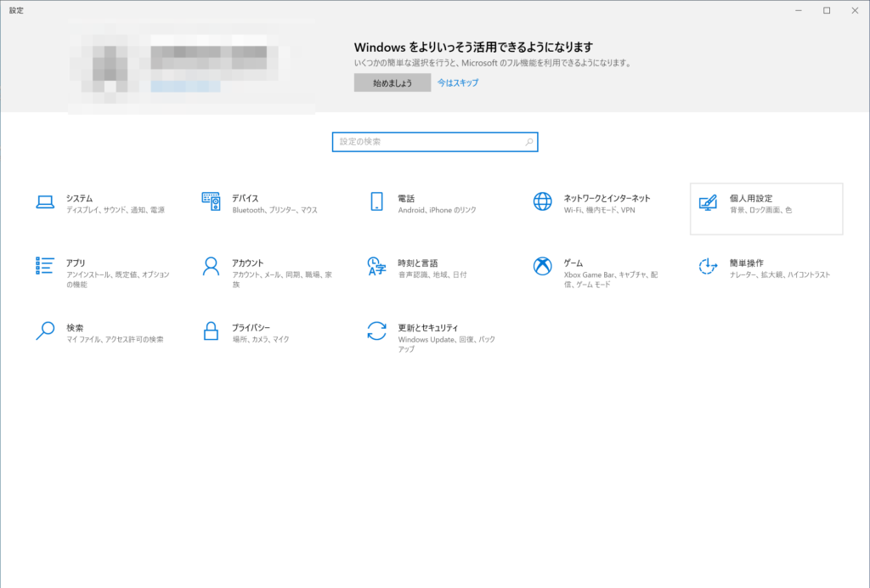Screen dimensions: 870x588
Task: Click the アカウント person icon
Action: [211, 266]
